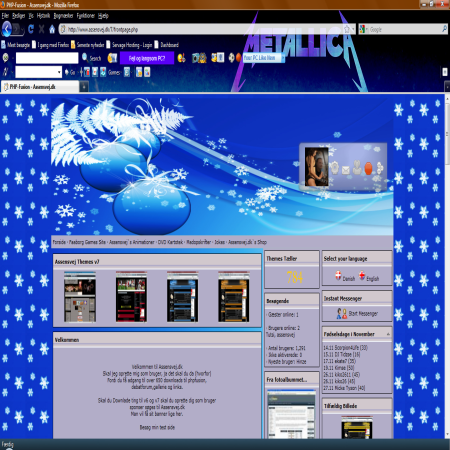Open the Historik menu
The height and width of the screenshot is (450, 450).
(43, 15)
